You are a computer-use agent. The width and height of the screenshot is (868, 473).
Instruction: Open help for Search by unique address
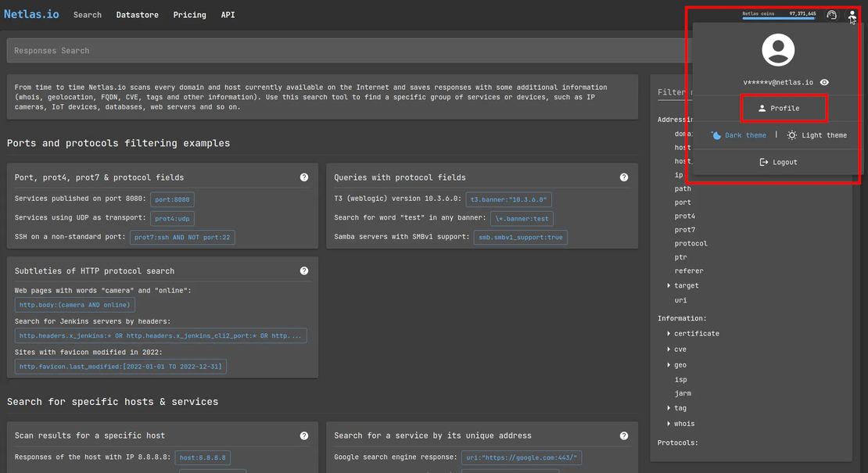[x=624, y=435]
